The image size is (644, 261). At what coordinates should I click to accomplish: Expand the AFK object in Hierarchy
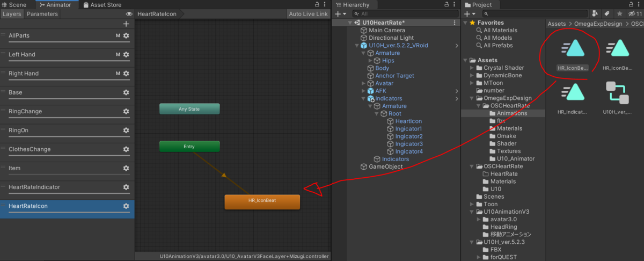(364, 91)
